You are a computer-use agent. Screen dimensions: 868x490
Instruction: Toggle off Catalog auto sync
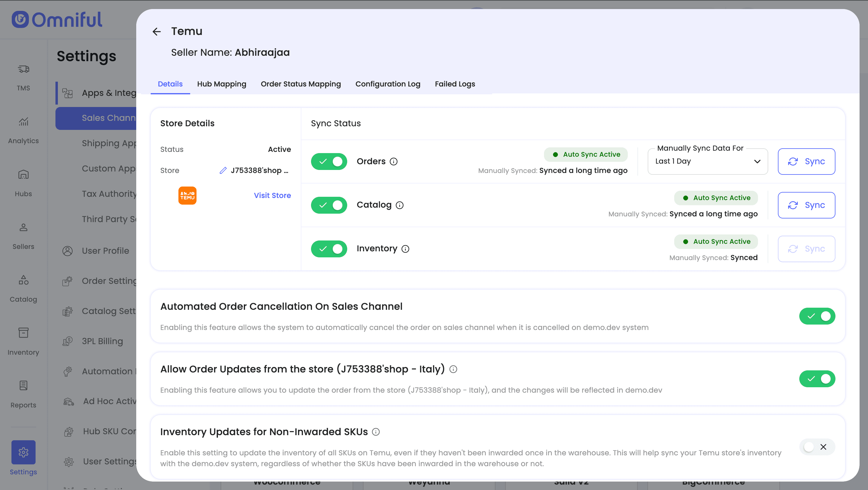(x=329, y=205)
